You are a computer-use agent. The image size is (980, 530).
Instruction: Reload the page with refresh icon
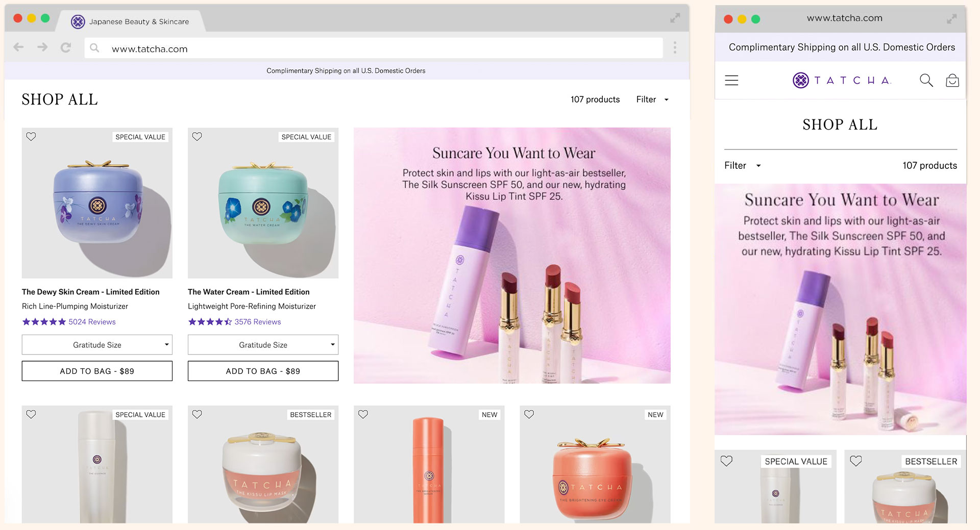tap(66, 47)
